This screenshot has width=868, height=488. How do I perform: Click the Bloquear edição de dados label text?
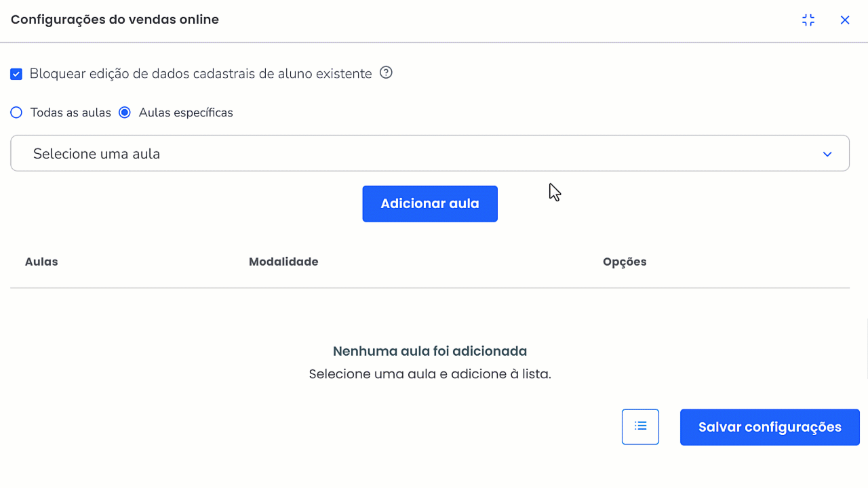tap(201, 74)
